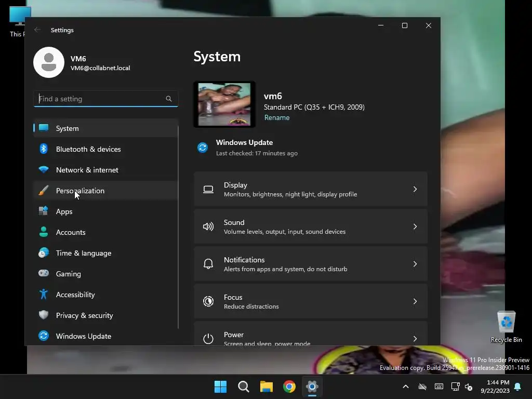Click the Settings gear on taskbar

click(x=312, y=387)
